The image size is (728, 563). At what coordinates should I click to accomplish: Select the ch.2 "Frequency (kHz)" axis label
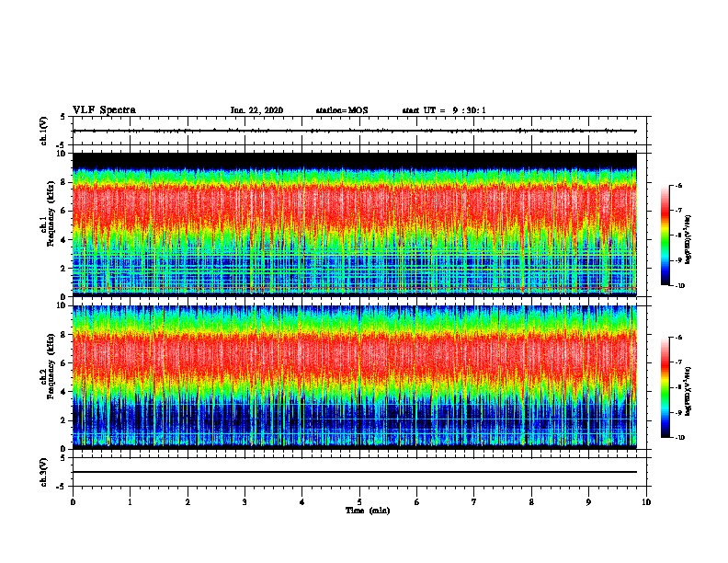[51, 366]
